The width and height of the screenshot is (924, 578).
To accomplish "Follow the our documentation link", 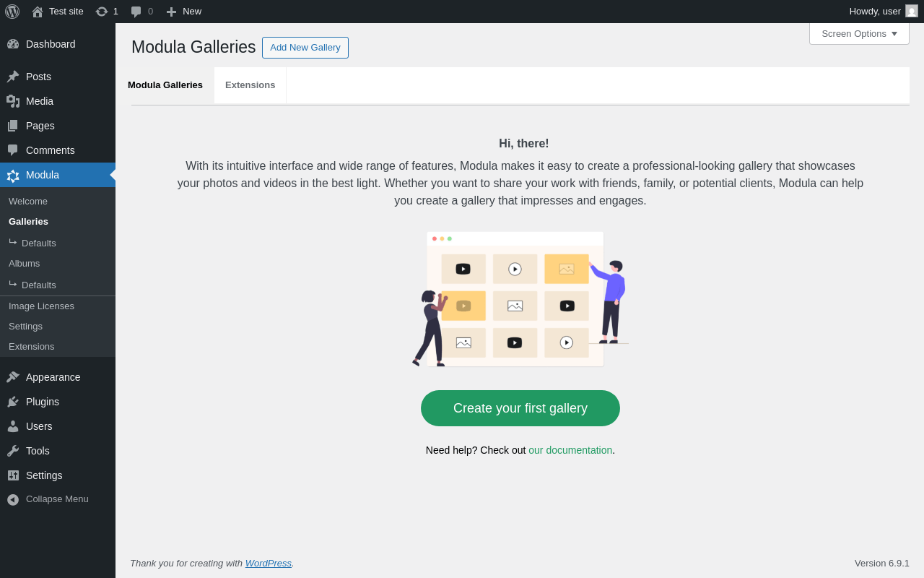I will (570, 450).
